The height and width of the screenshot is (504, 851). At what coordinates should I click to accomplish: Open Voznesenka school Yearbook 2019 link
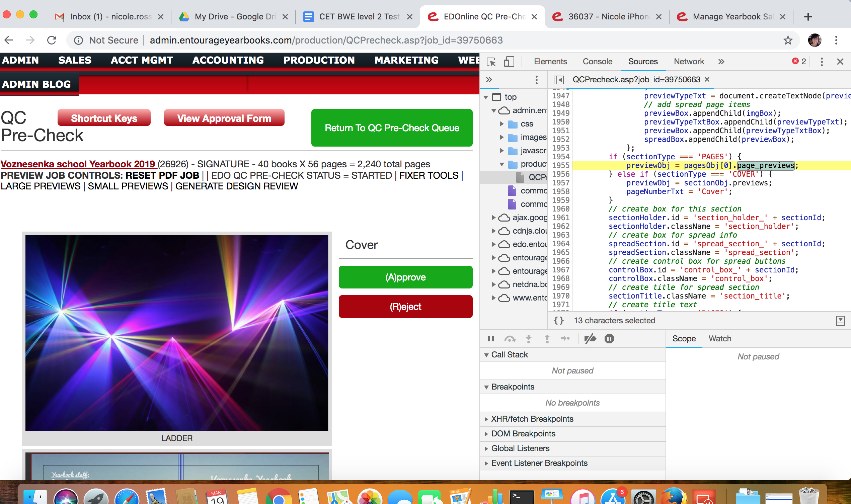78,164
